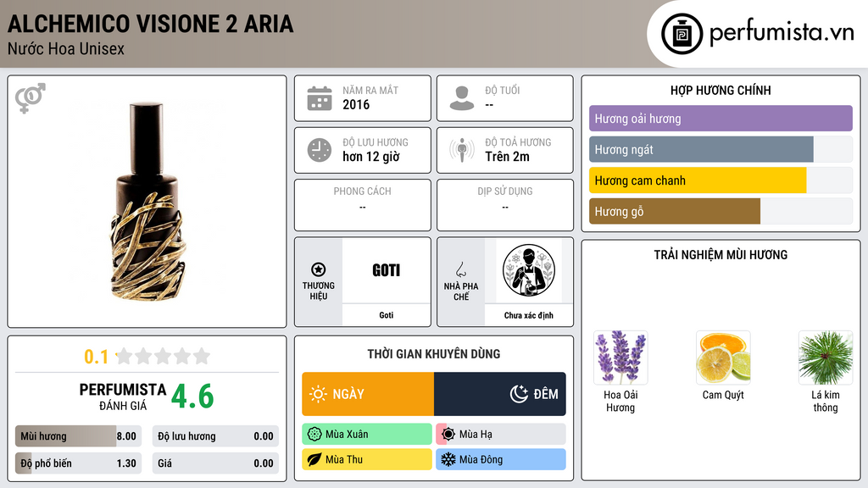868x488 pixels.
Task: Click the unisex gender symbol icon
Action: click(x=31, y=98)
